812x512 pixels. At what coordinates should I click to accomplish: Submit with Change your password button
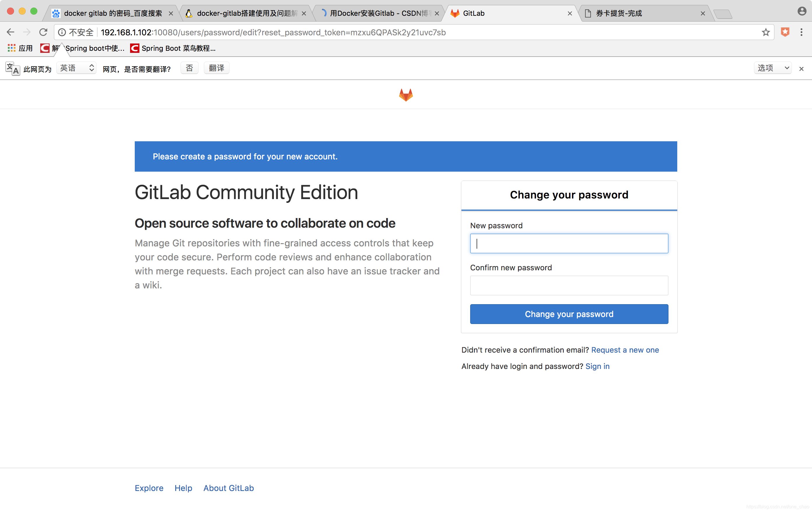click(569, 314)
